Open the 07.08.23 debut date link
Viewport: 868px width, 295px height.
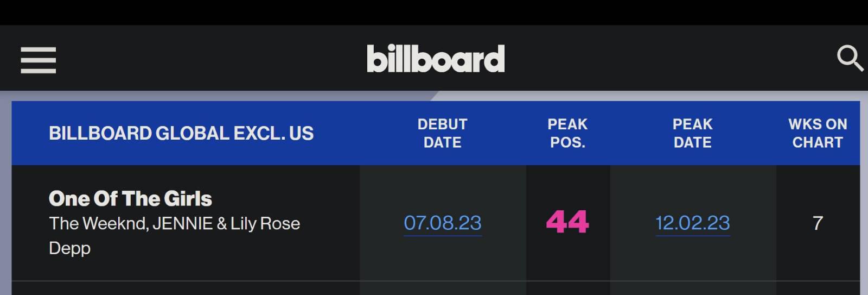(x=443, y=223)
